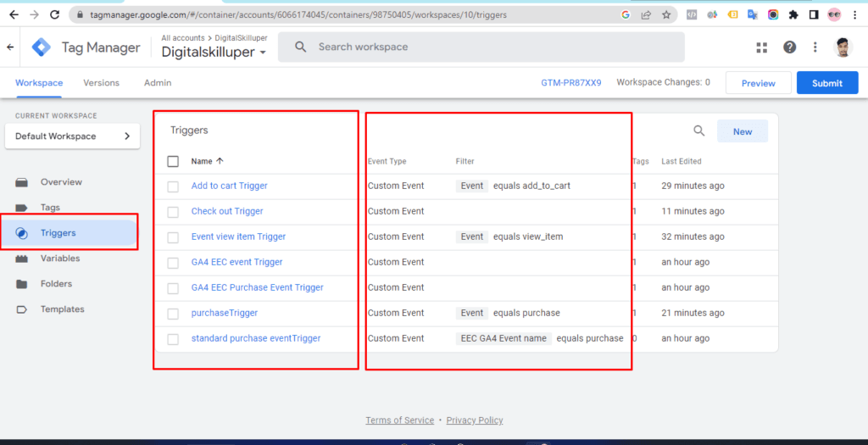Open the three-dot more options menu
Viewport: 868px width, 445px height.
815,47
